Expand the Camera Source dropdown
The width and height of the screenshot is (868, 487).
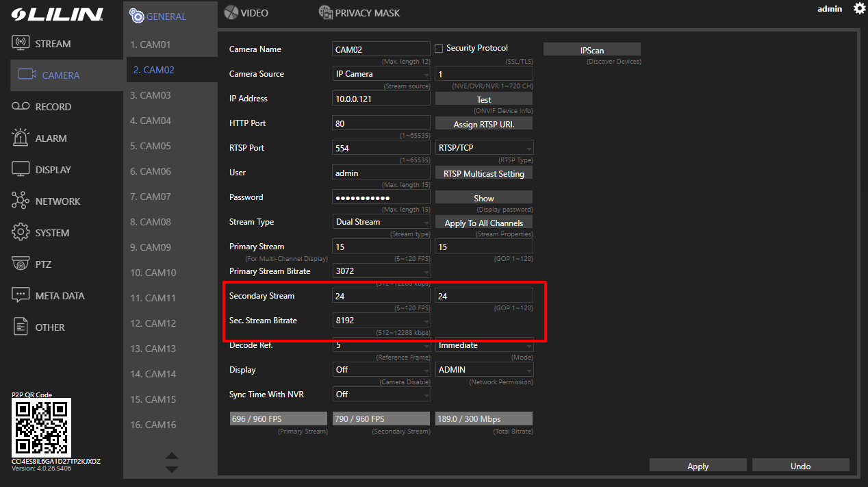(381, 74)
